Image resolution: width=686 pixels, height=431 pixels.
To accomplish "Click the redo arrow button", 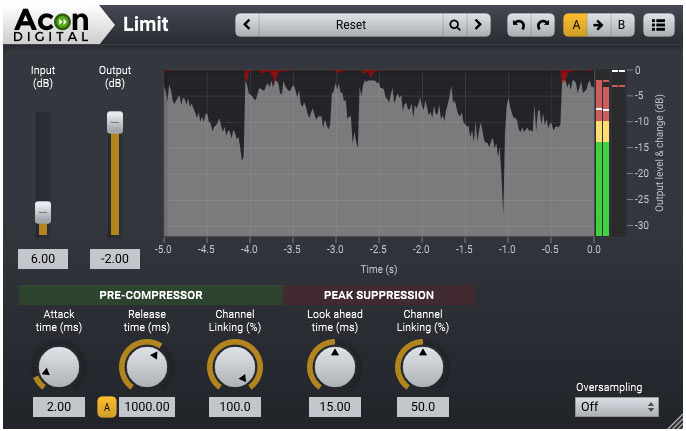I will pos(543,25).
